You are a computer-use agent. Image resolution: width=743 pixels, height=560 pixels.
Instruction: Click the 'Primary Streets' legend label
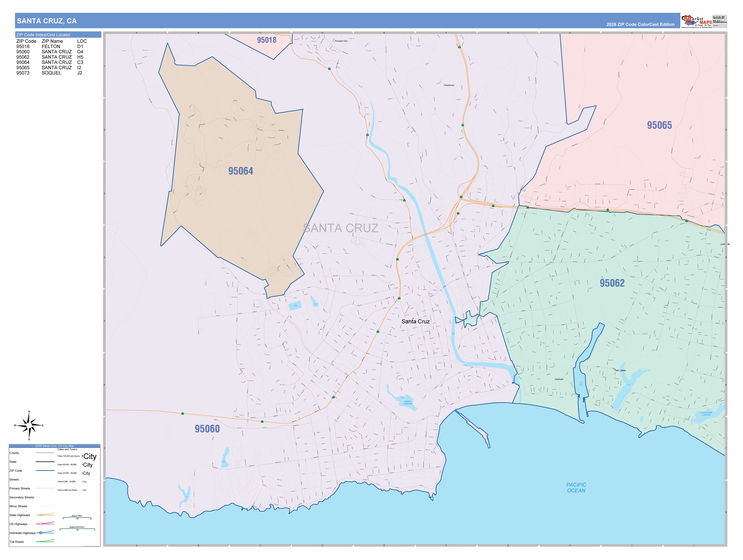[20, 488]
